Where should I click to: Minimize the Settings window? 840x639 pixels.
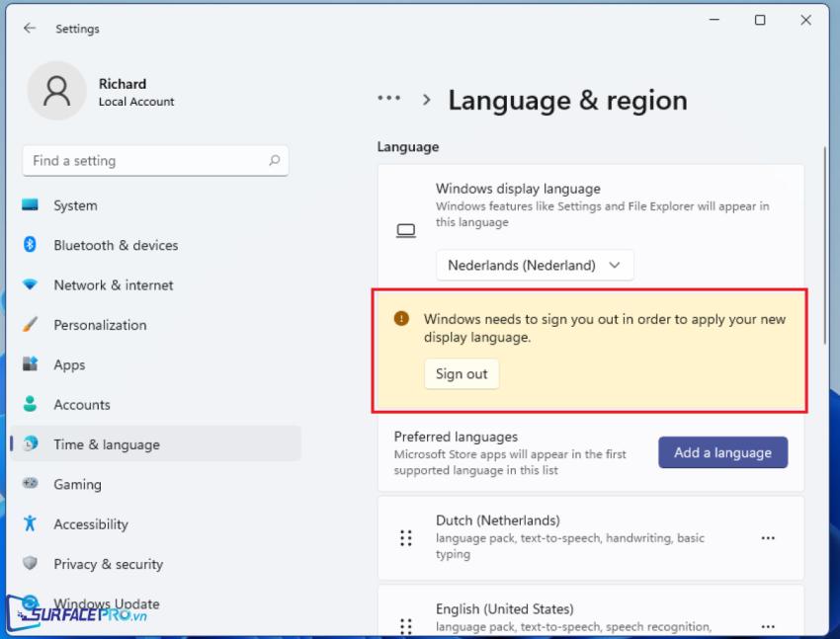[714, 20]
